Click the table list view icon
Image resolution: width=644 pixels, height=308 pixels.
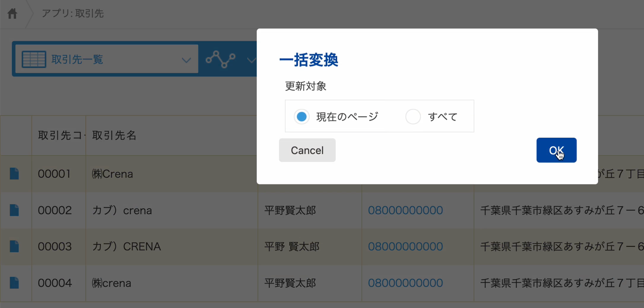pos(34,59)
